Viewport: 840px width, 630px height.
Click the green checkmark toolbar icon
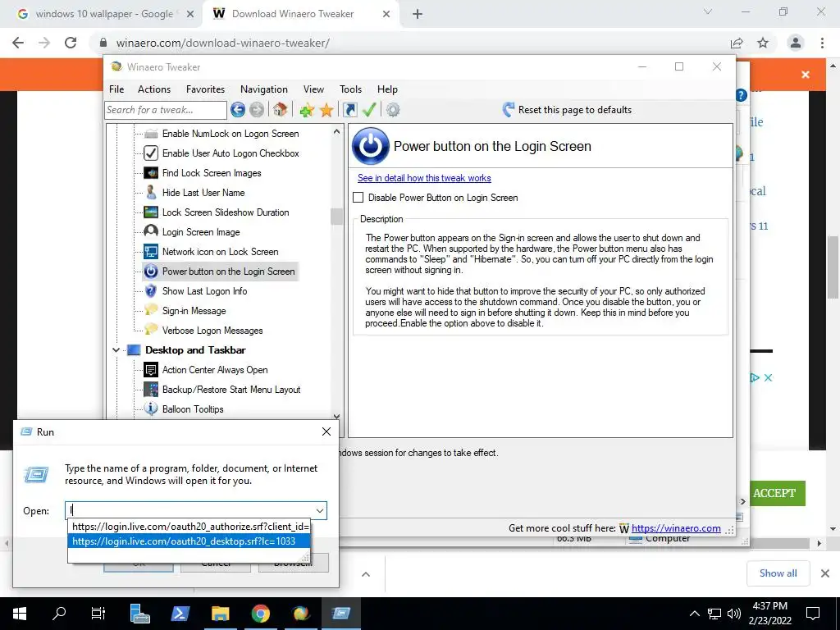[x=369, y=110]
